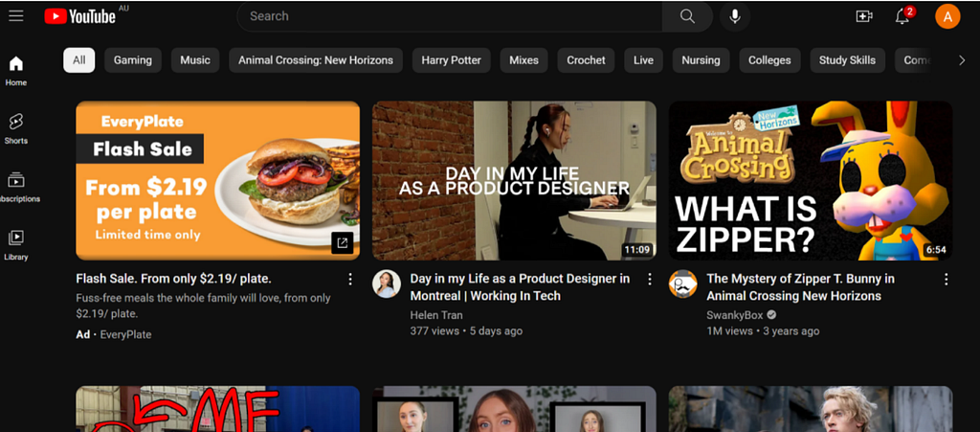The height and width of the screenshot is (432, 980).
Task: Activate voice search microphone
Action: [x=735, y=16]
